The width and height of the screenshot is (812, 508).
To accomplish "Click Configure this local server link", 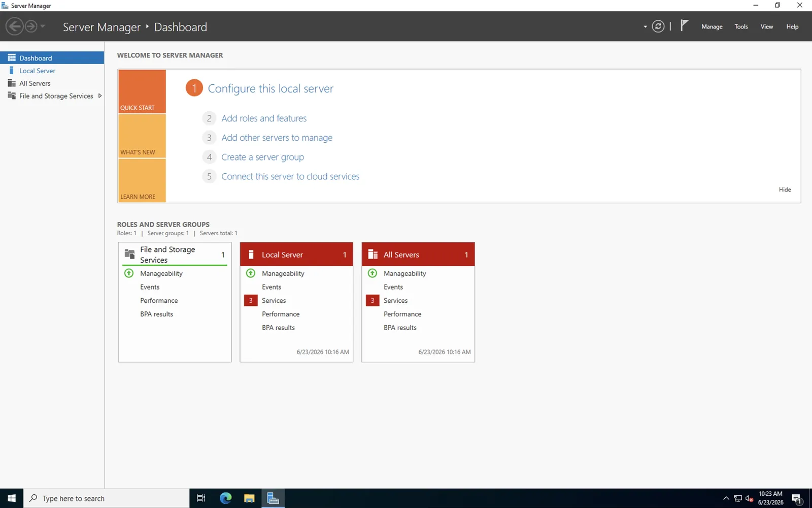I will pyautogui.click(x=270, y=88).
